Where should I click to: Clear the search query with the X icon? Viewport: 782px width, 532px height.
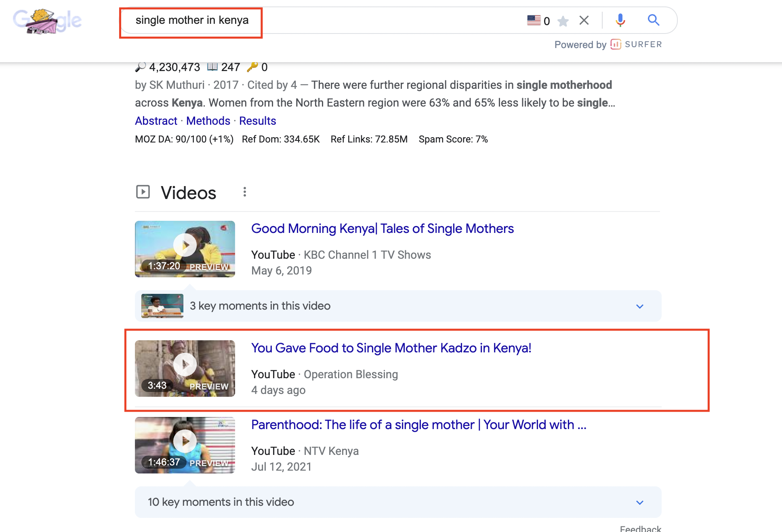584,20
